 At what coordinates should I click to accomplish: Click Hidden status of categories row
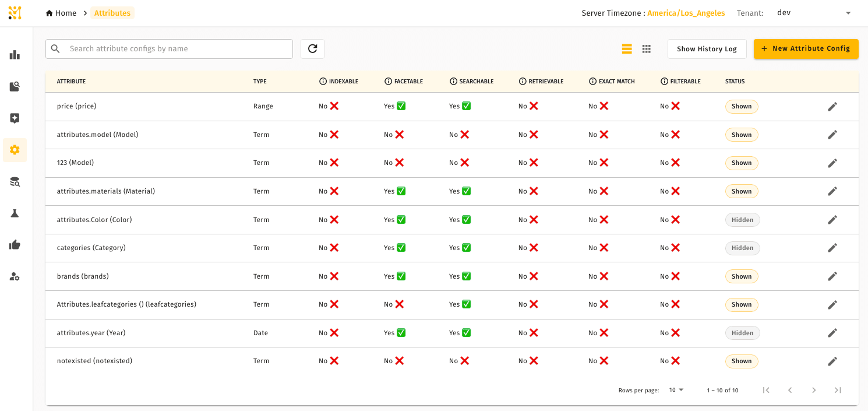pos(743,248)
